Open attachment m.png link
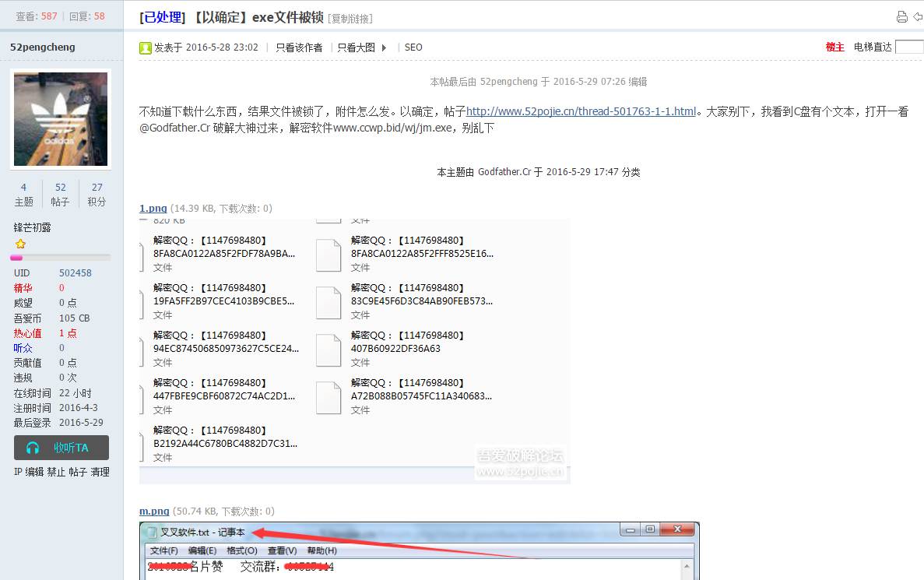The height and width of the screenshot is (580, 924). (x=154, y=511)
